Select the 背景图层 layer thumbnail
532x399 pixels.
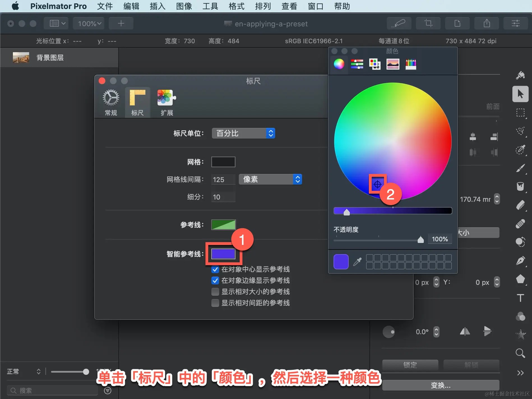[21, 58]
